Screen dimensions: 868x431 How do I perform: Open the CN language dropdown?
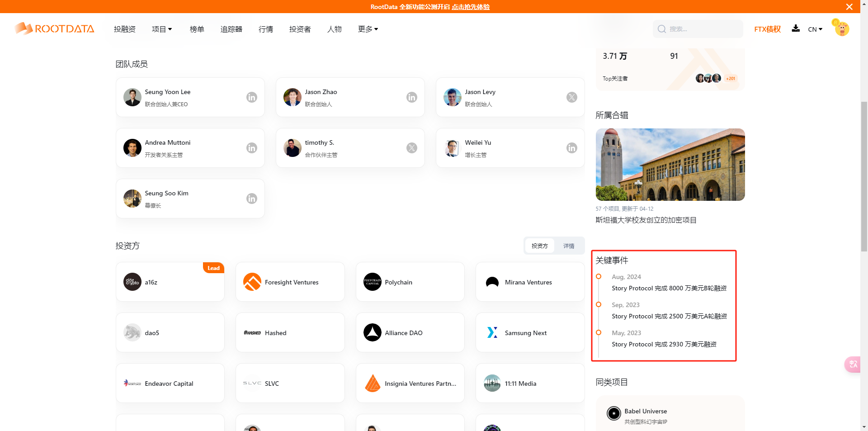(x=815, y=29)
